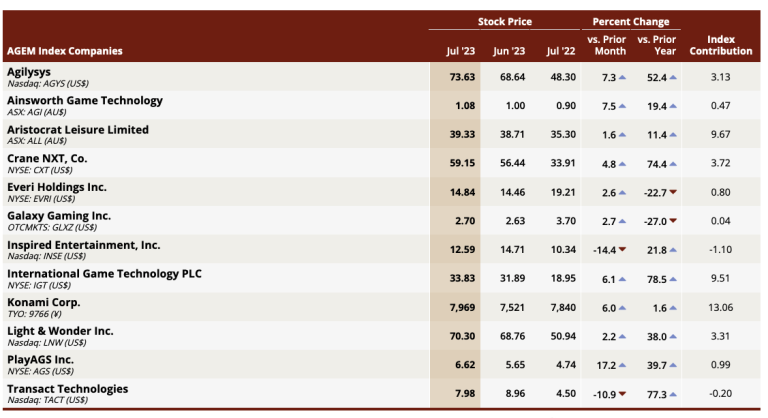The image size is (768, 418).
Task: Click the red down arrow beside -14.4
Action: pos(622,249)
